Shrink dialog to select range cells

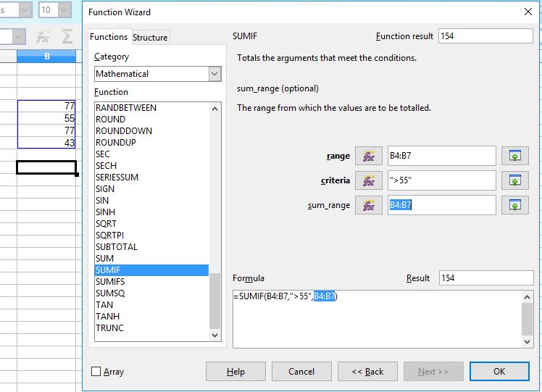pyautogui.click(x=514, y=156)
